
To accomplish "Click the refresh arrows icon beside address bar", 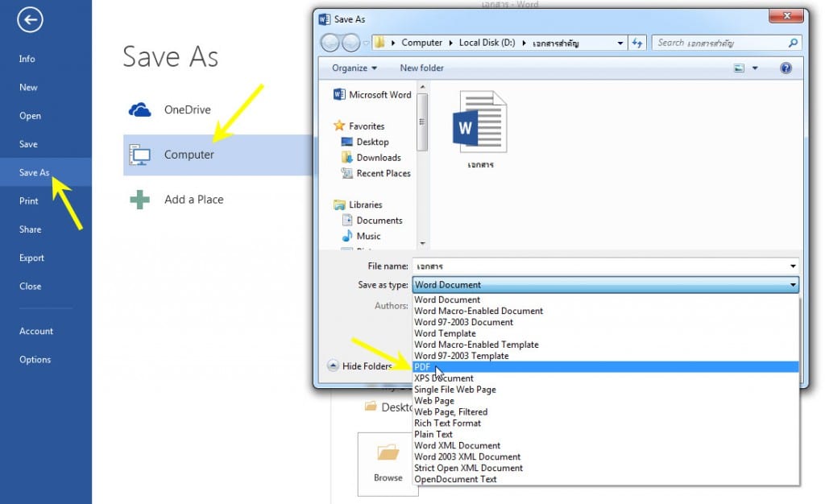I will click(x=637, y=43).
